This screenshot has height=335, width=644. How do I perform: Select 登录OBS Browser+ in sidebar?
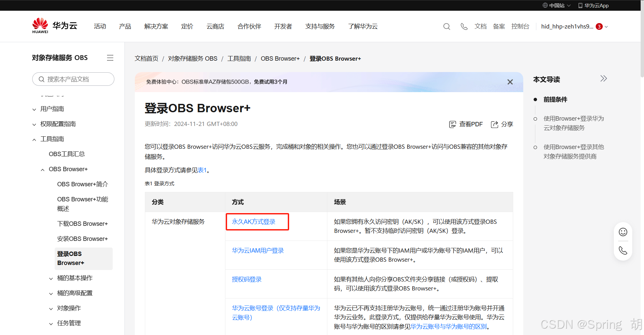(x=84, y=259)
